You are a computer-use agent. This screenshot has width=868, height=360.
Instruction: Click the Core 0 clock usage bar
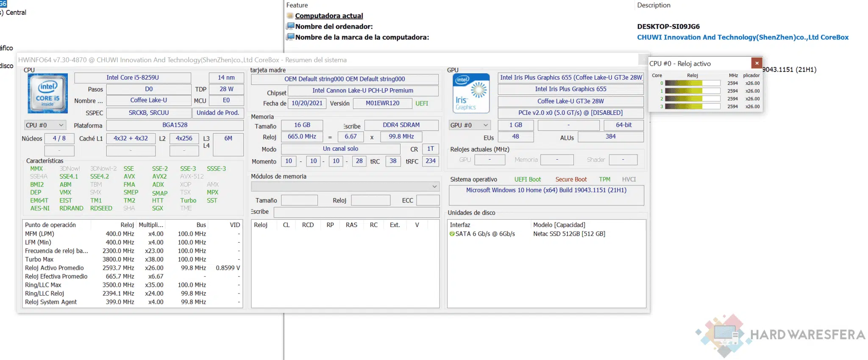(693, 83)
